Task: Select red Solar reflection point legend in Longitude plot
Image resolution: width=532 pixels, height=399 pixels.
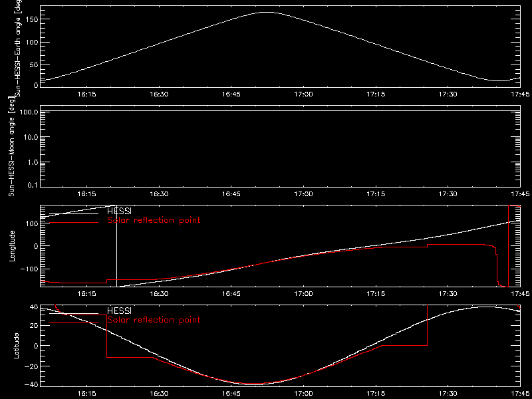Action: point(154,221)
